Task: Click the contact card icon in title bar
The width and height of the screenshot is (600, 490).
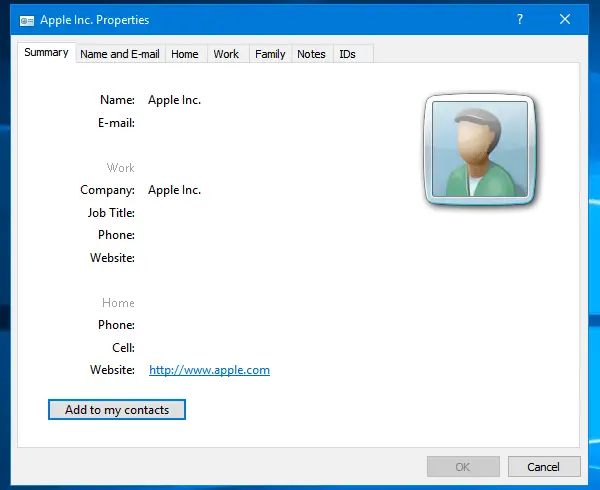Action: click(27, 21)
